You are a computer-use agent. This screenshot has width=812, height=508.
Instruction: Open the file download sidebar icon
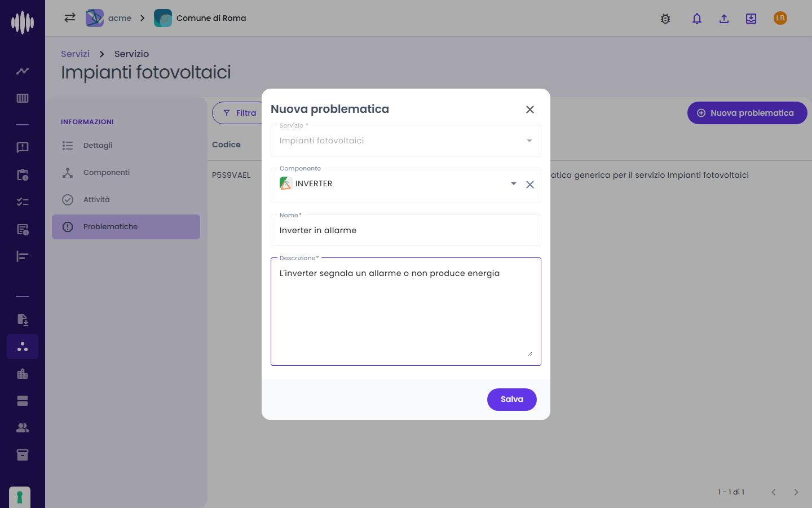click(23, 319)
